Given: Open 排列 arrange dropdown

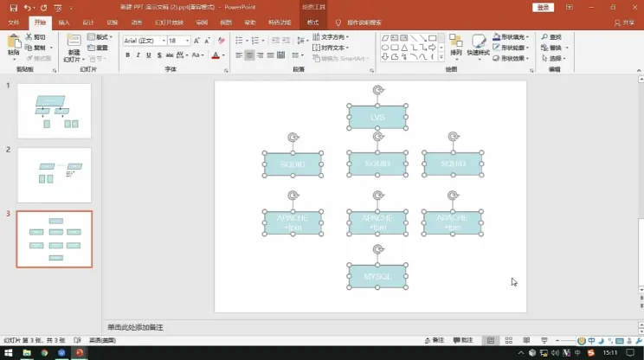Looking at the screenshot, I should click(x=456, y=46).
